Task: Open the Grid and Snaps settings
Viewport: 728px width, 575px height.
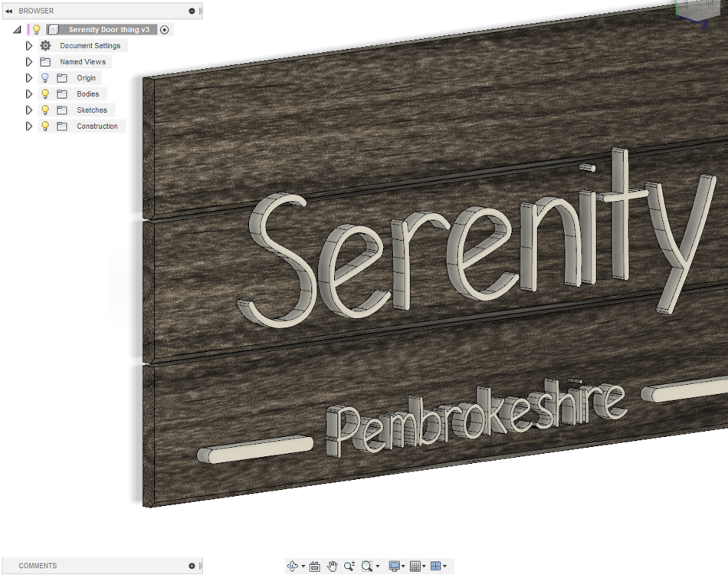Action: [x=416, y=566]
